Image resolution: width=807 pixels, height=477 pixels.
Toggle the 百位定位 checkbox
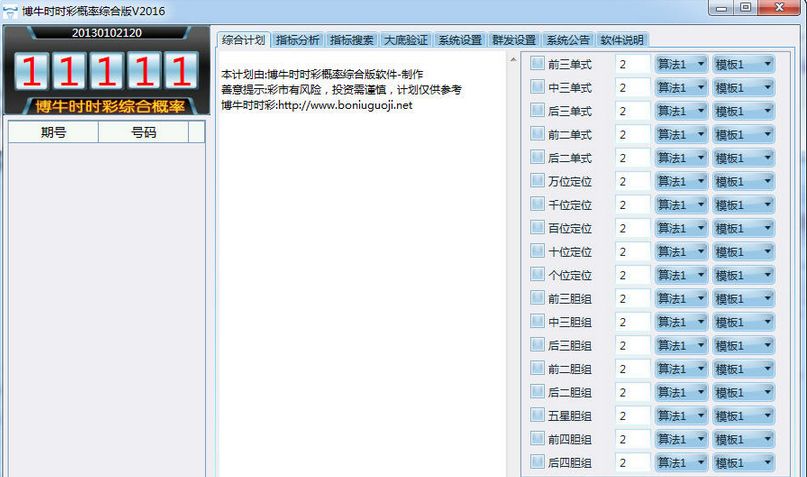click(x=537, y=227)
